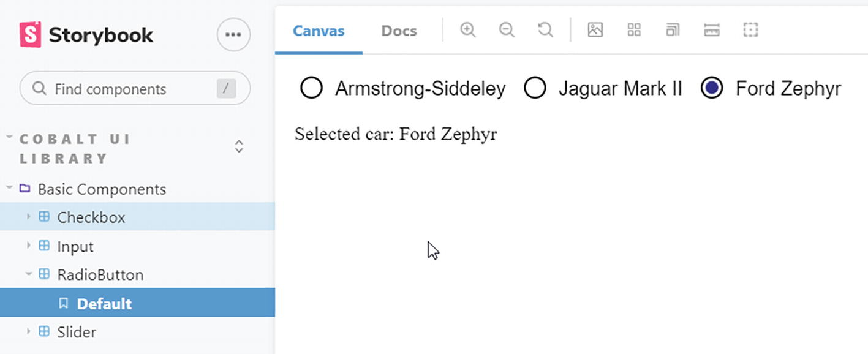
Task: Toggle the grid overlay icon
Action: 634,30
